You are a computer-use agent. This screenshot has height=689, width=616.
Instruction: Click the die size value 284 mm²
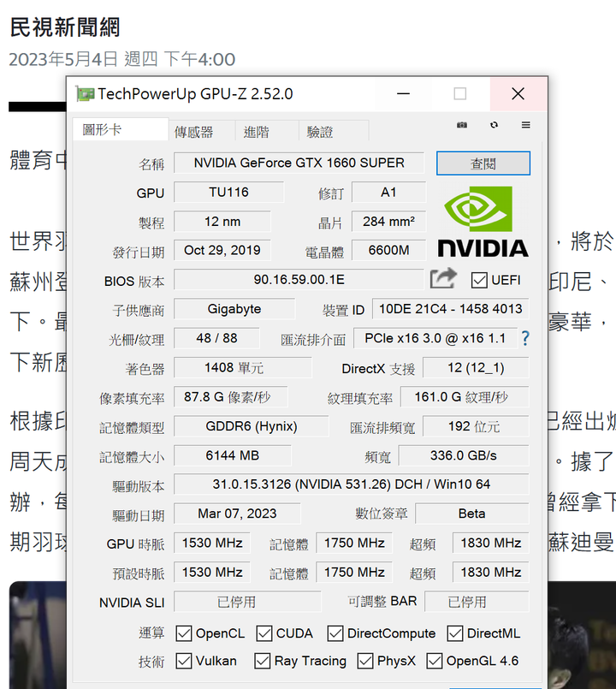(388, 221)
